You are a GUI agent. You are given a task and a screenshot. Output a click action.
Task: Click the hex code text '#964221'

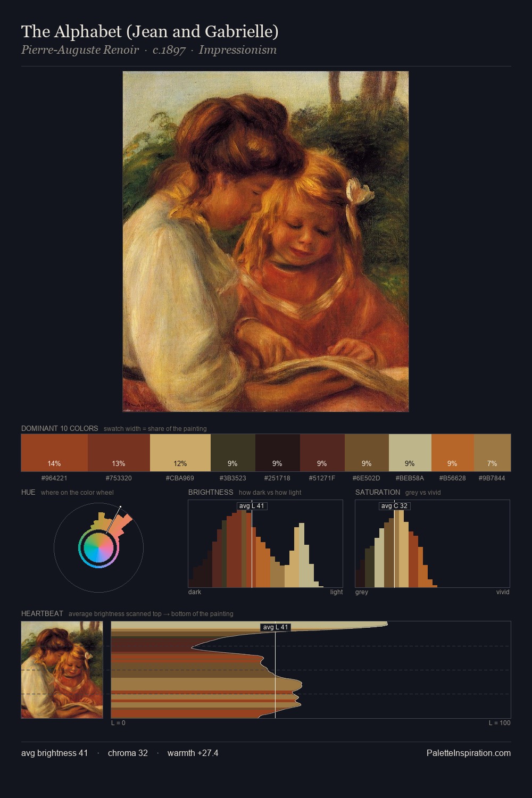(x=54, y=478)
